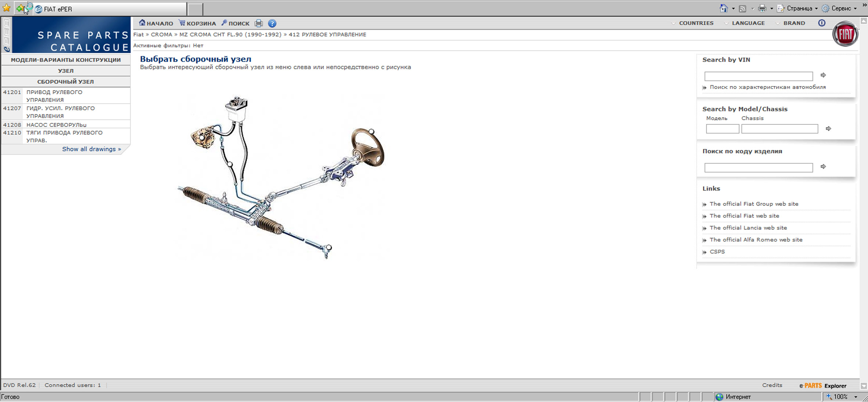Open the Сервис browser menu
Viewport: 868px width, 402px height.
[841, 8]
